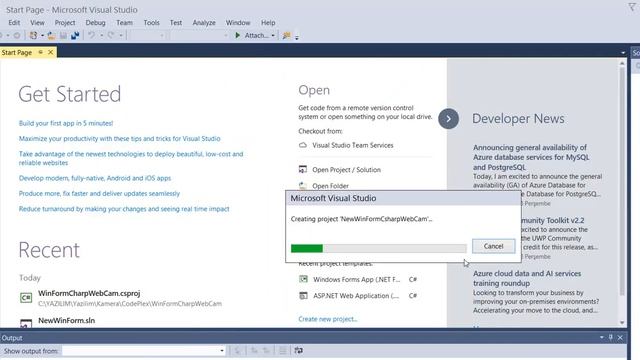The width and height of the screenshot is (640, 360).
Task: Toggle the pin on Start Page tab
Action: coord(40,52)
